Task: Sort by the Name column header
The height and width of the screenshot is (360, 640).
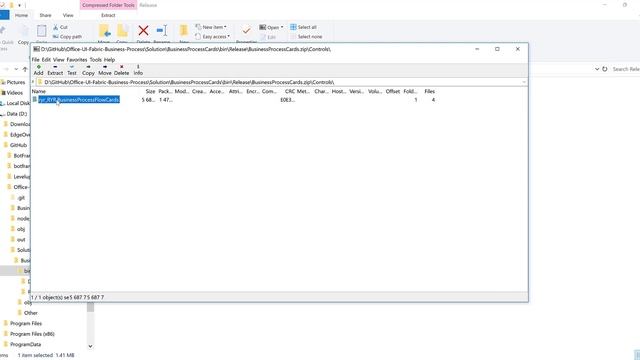Action: (x=39, y=91)
